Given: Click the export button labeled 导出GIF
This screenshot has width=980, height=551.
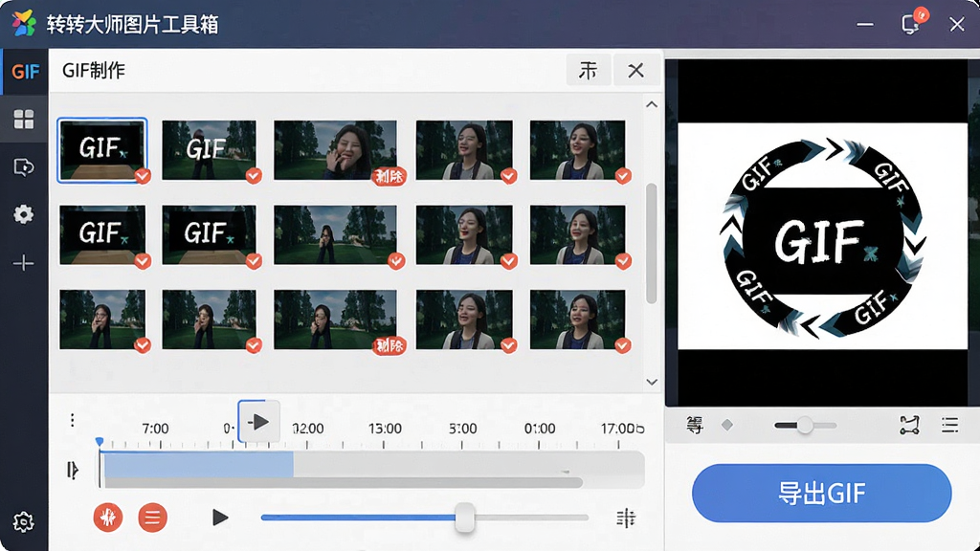Looking at the screenshot, I should click(x=822, y=493).
